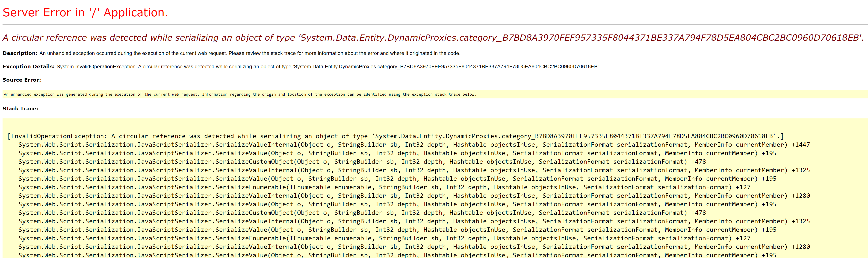
Task: Click the first stack line ending with +1325
Action: coord(414,170)
